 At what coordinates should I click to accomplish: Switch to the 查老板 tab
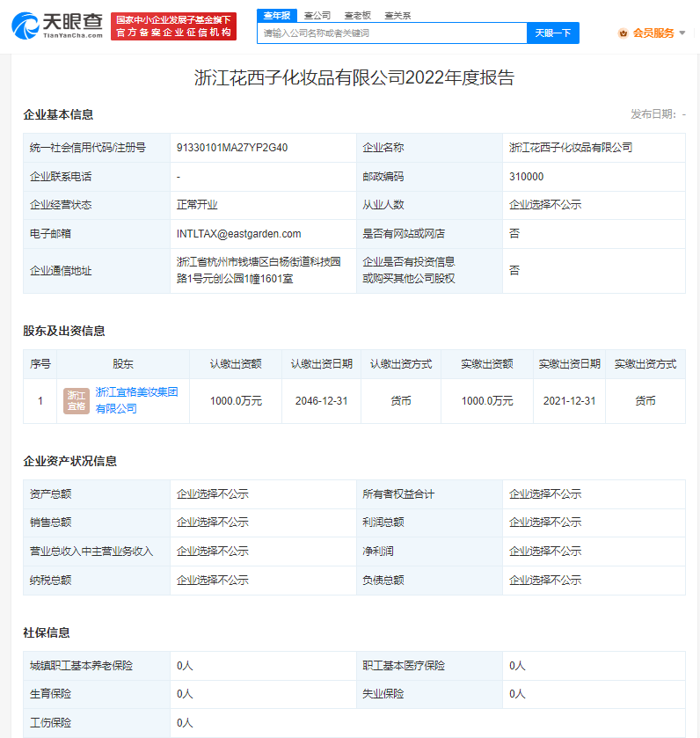(357, 15)
